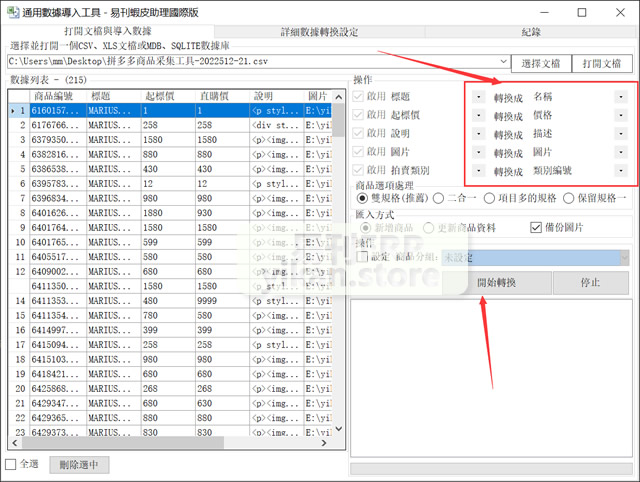Select the 二合一 radio option

click(440, 199)
